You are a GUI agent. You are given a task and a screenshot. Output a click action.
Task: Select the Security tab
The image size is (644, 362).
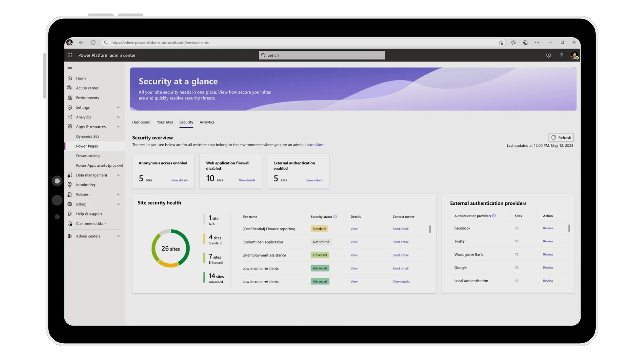(x=186, y=122)
